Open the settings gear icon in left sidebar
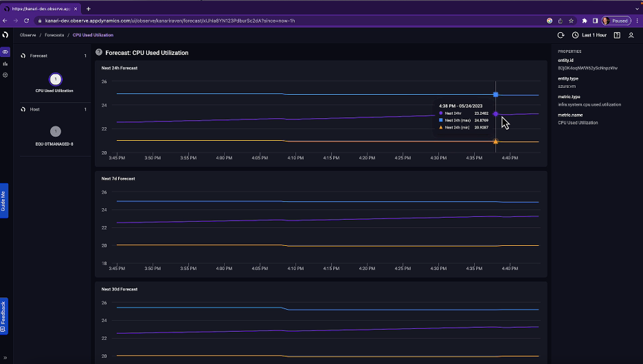643x364 pixels. (x=5, y=75)
